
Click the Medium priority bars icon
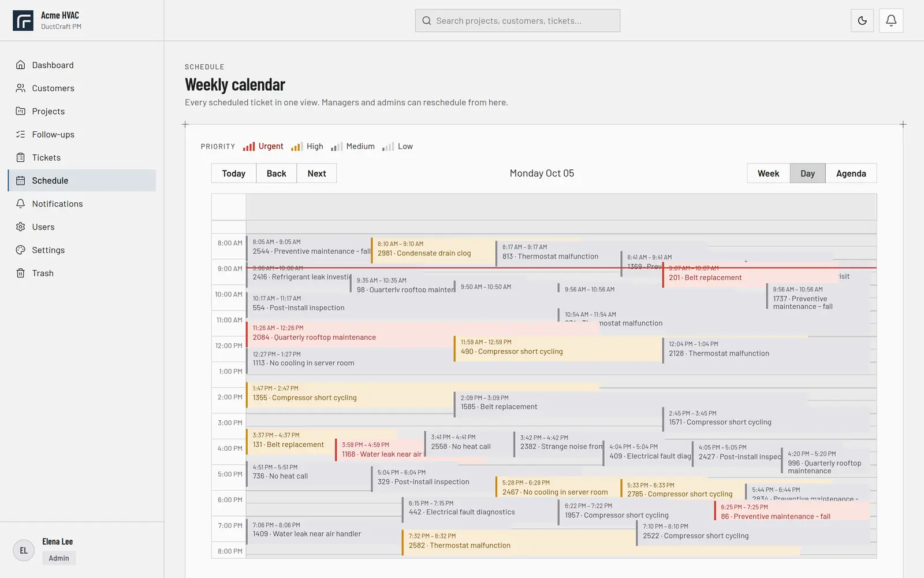tap(337, 146)
